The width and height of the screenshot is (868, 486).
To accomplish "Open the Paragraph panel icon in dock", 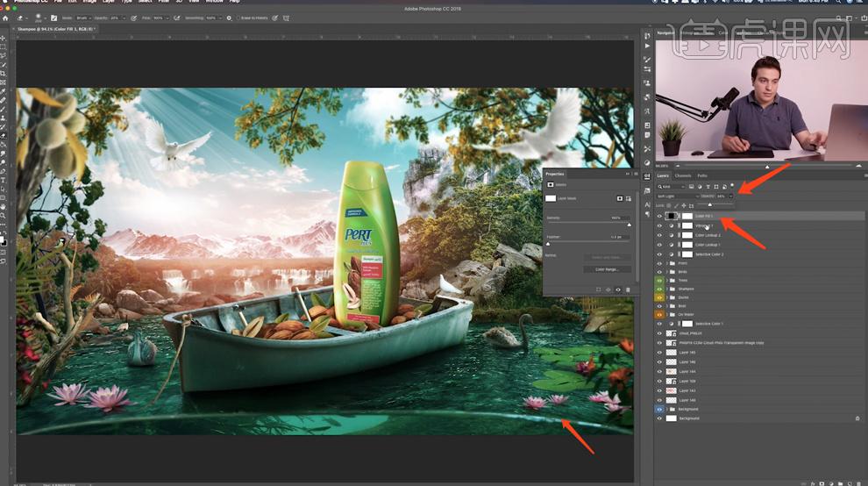I will tap(647, 214).
